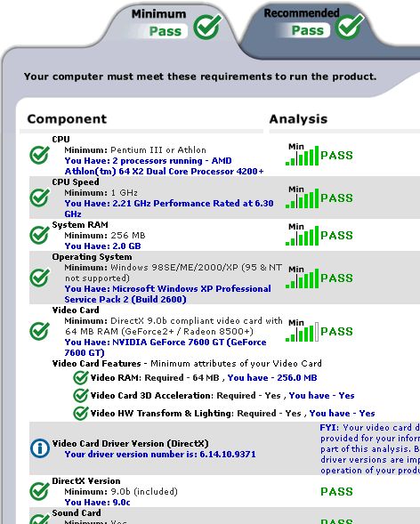Click 'NVIDIA GeForce 7600 GT' text
Screen dimensions: 420x524
coord(168,343)
